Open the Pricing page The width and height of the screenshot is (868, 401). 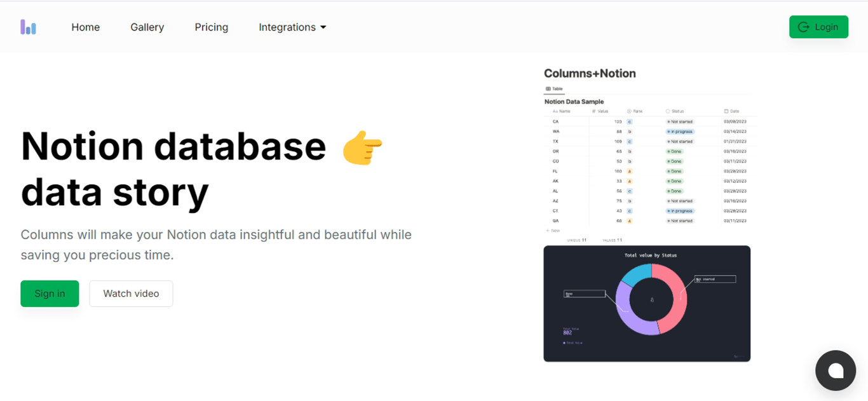pos(212,27)
